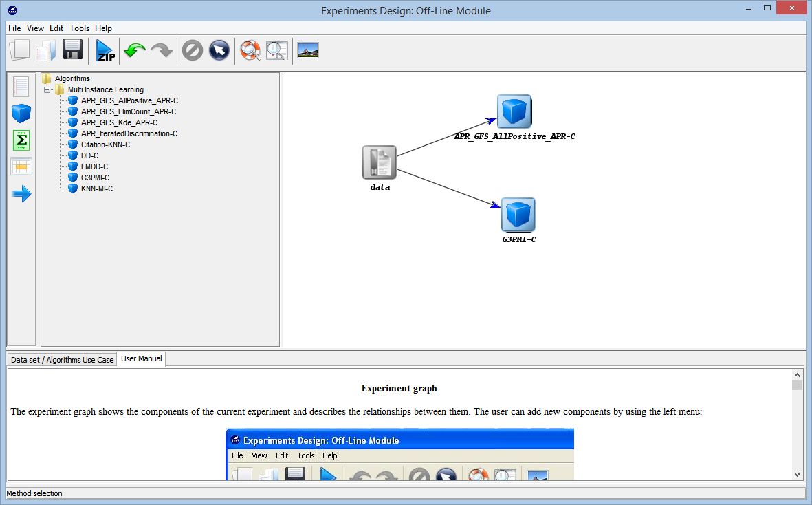Click the landscape picture snapshot icon
This screenshot has width=812, height=505.
[308, 50]
